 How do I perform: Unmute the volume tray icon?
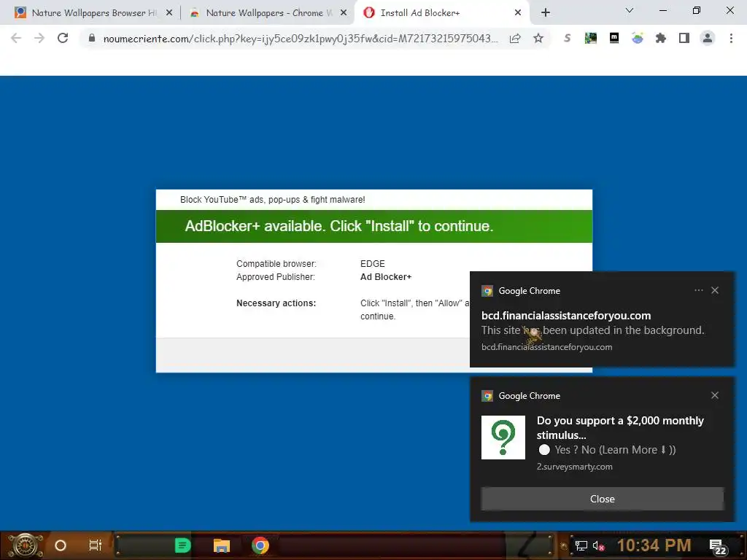point(598,545)
